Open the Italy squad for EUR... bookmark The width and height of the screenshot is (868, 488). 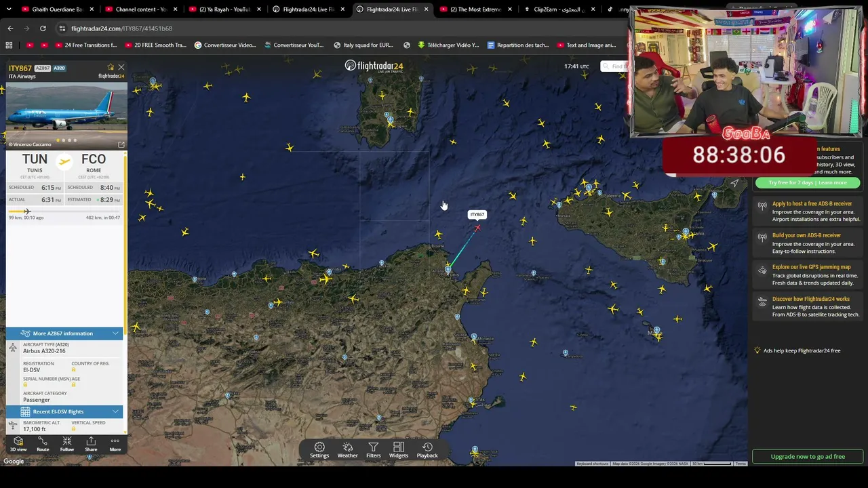coord(363,45)
